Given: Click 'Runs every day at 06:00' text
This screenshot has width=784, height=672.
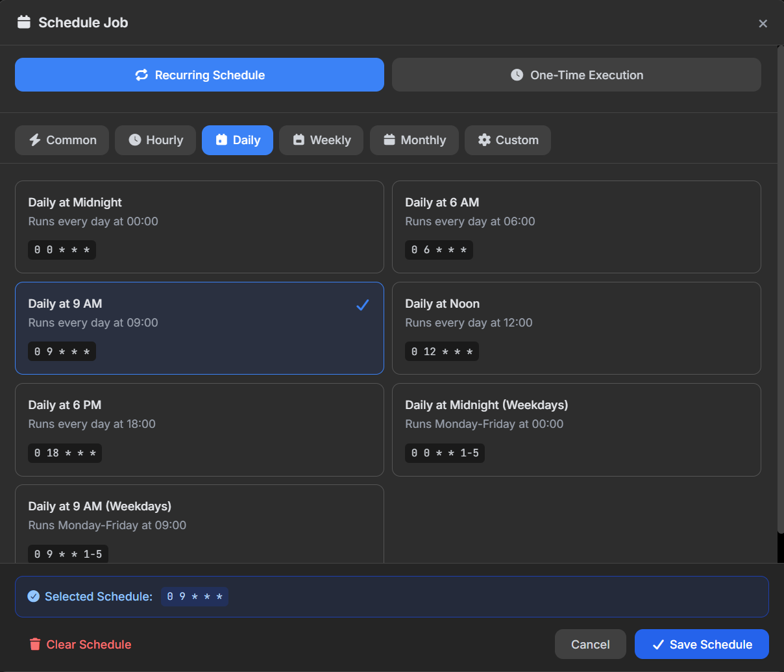Looking at the screenshot, I should (x=470, y=221).
